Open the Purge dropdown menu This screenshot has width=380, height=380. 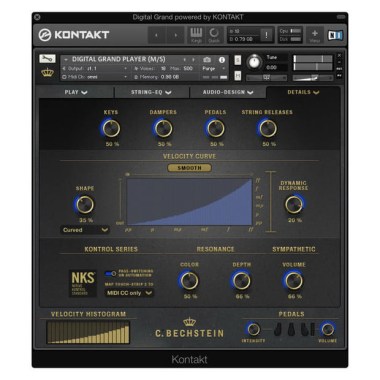tap(214, 68)
